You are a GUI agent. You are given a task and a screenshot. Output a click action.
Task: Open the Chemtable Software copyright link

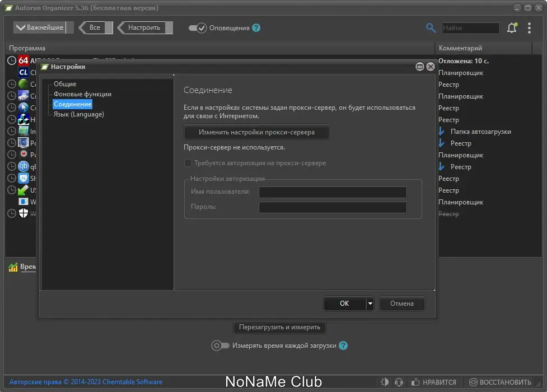coord(86,382)
